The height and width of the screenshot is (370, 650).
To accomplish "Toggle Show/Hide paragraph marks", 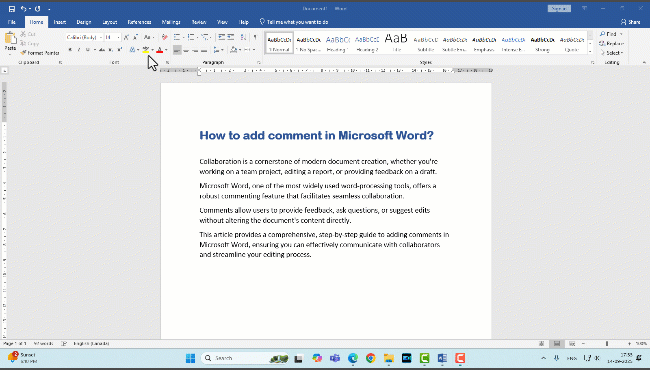I will 255,37.
